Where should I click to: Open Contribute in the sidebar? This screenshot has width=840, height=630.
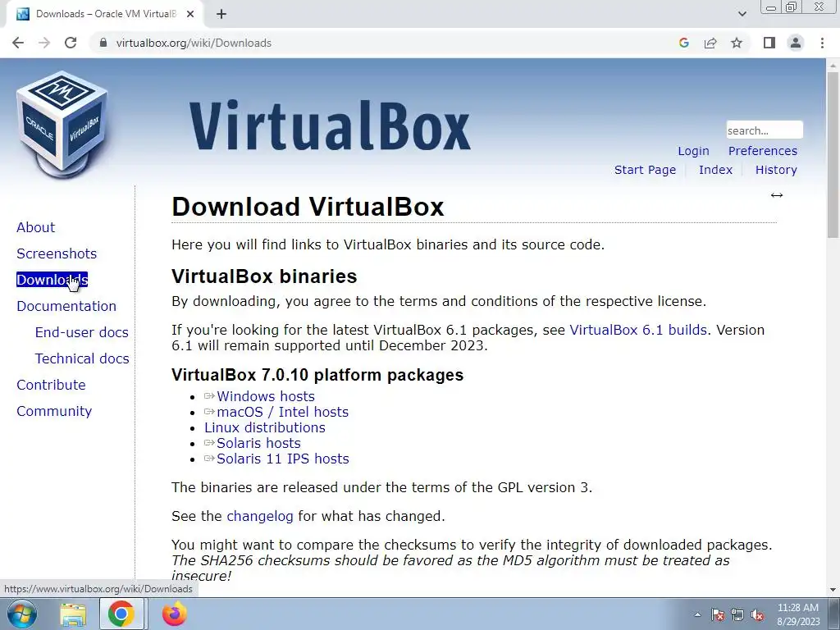pos(51,385)
